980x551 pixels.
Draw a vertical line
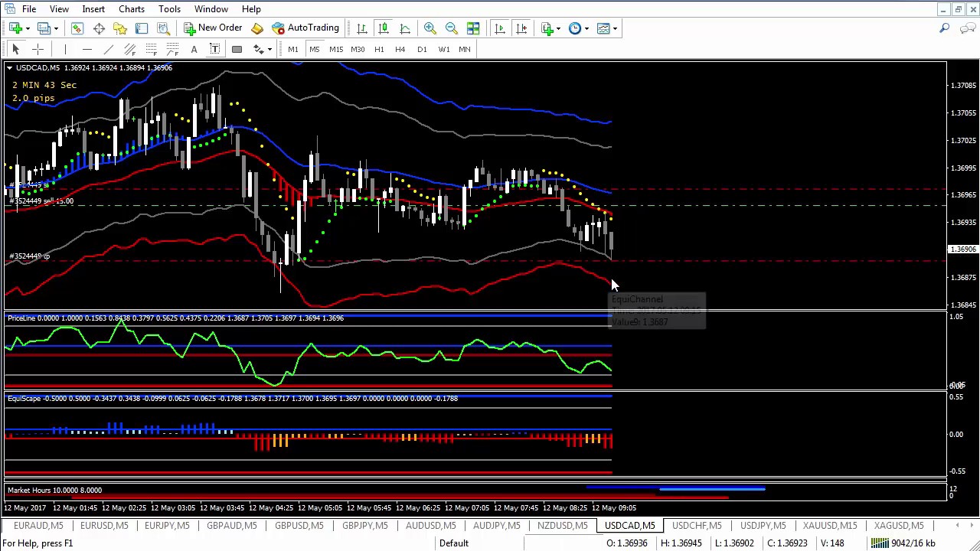click(66, 49)
